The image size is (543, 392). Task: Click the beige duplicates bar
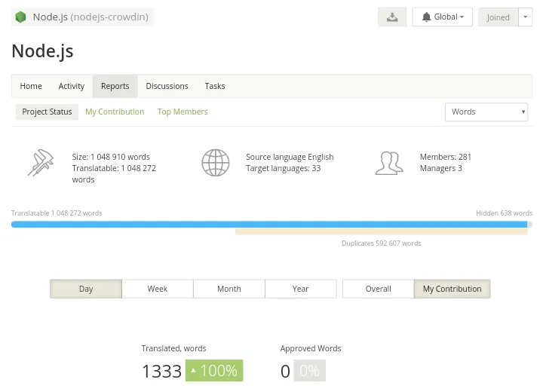[x=382, y=231]
